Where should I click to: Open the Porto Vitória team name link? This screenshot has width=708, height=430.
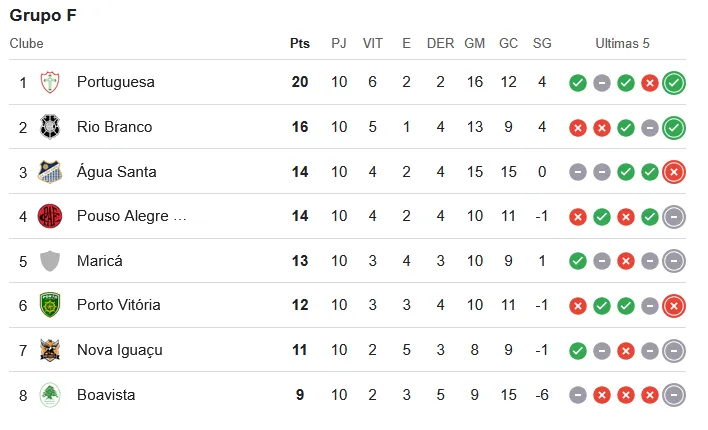pyautogui.click(x=119, y=305)
